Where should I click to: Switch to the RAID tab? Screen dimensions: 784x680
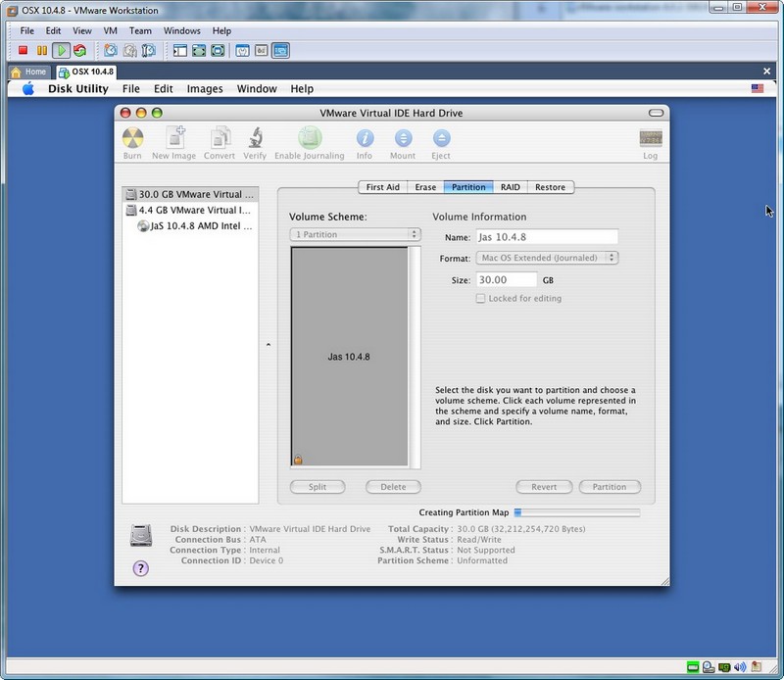(511, 187)
